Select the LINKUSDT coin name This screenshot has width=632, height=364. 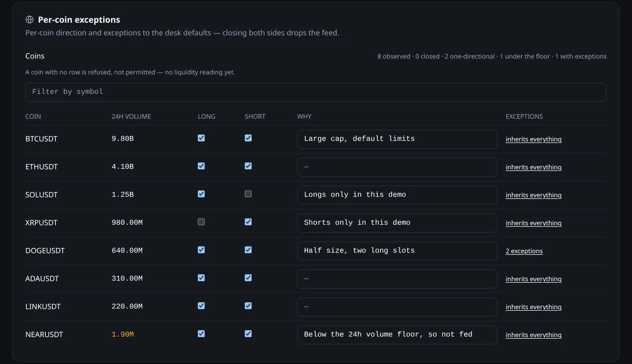click(x=43, y=307)
